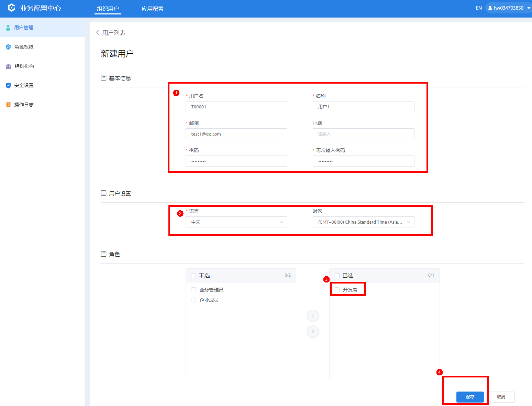Expand the hw034703850 account menu arrow
The image size is (532, 406).
pyautogui.click(x=529, y=8)
